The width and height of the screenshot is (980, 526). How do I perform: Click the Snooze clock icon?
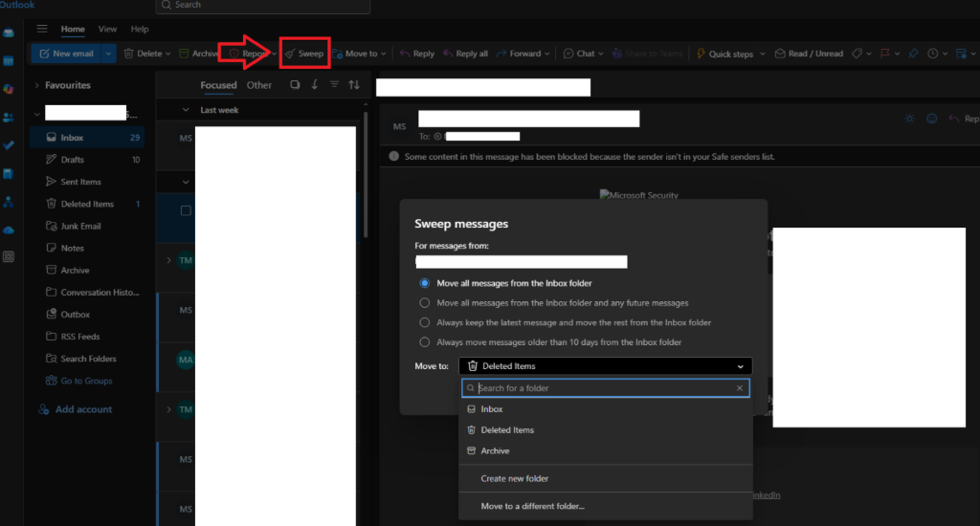pyautogui.click(x=932, y=54)
